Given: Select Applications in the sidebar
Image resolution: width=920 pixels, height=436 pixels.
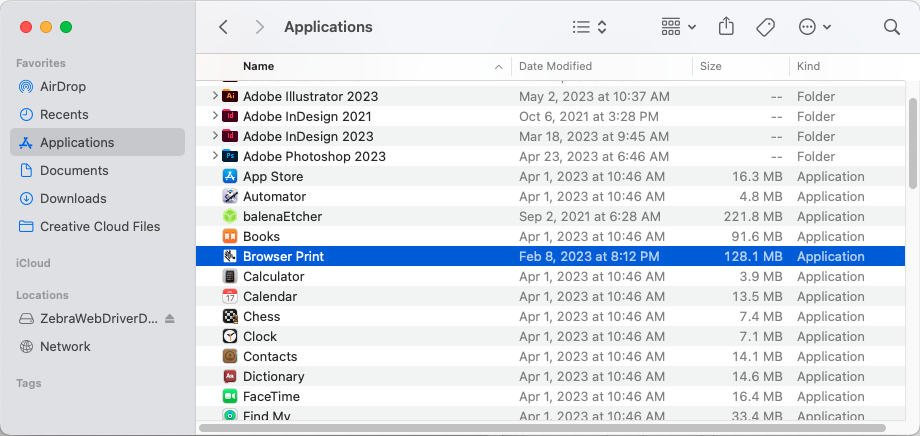Looking at the screenshot, I should tap(97, 143).
